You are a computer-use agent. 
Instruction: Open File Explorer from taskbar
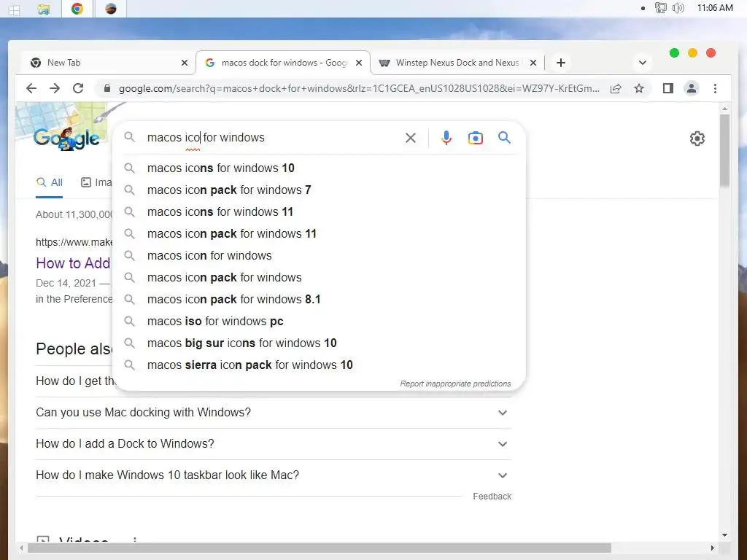pos(44,9)
